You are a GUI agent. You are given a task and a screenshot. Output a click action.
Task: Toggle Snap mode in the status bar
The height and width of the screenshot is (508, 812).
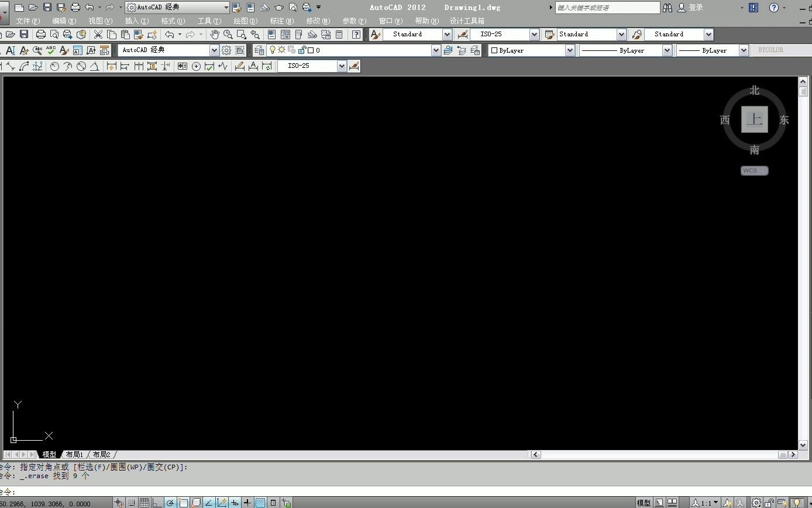point(132,502)
